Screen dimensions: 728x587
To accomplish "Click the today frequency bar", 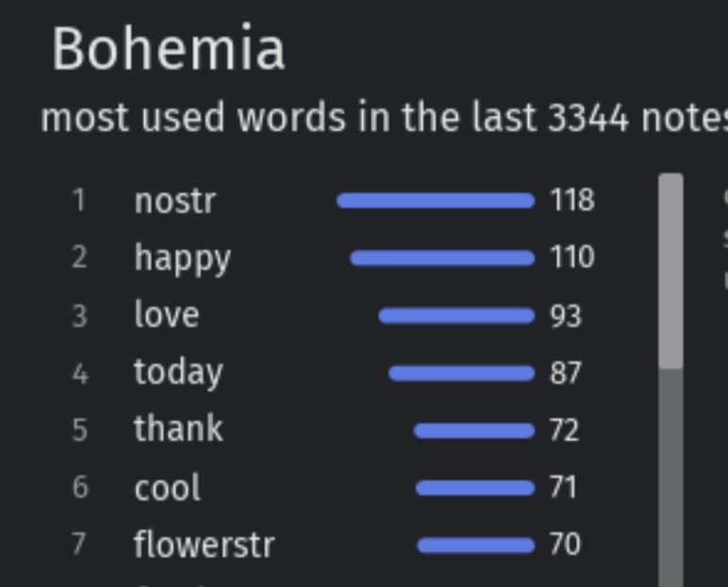I will 461,374.
